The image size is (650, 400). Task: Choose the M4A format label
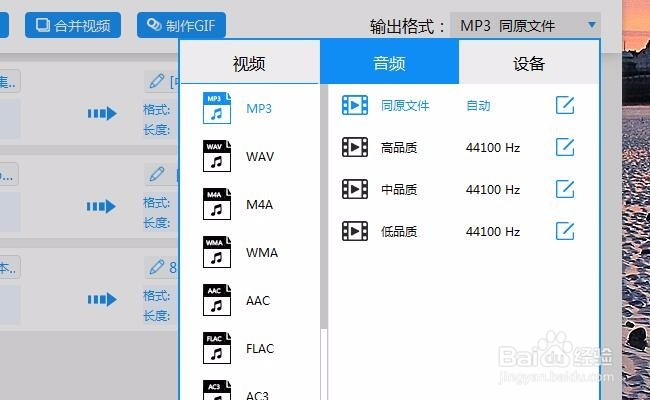[260, 204]
